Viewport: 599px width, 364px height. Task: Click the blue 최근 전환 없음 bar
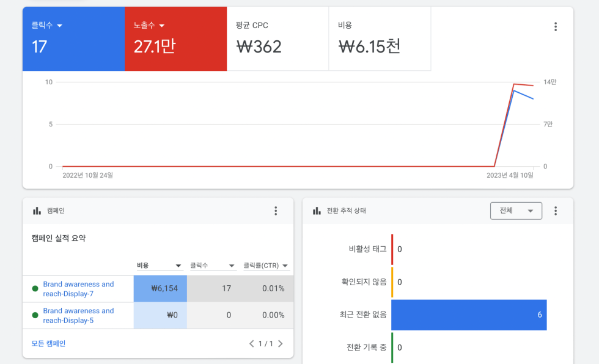click(x=469, y=315)
